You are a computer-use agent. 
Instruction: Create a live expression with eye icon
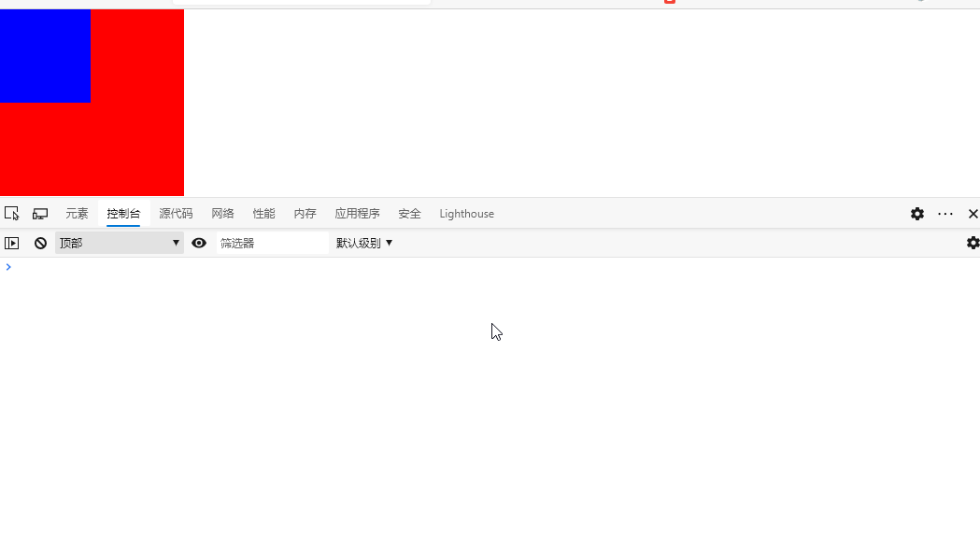199,243
